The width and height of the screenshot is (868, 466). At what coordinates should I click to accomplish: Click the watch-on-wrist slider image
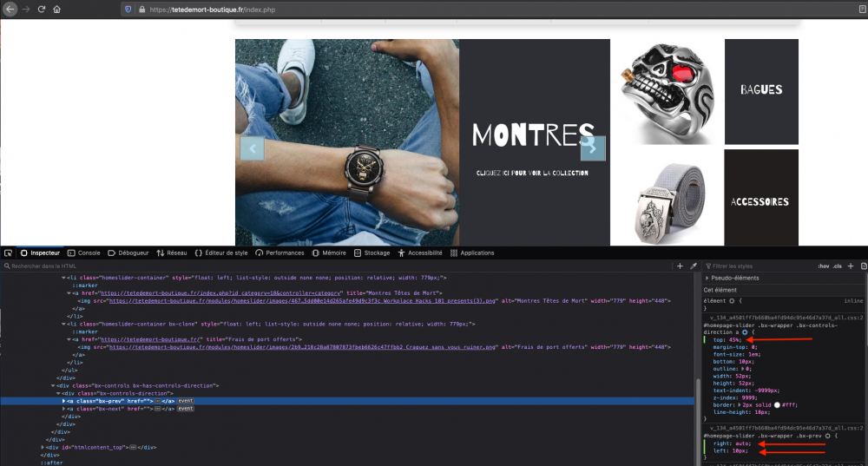tap(347, 142)
